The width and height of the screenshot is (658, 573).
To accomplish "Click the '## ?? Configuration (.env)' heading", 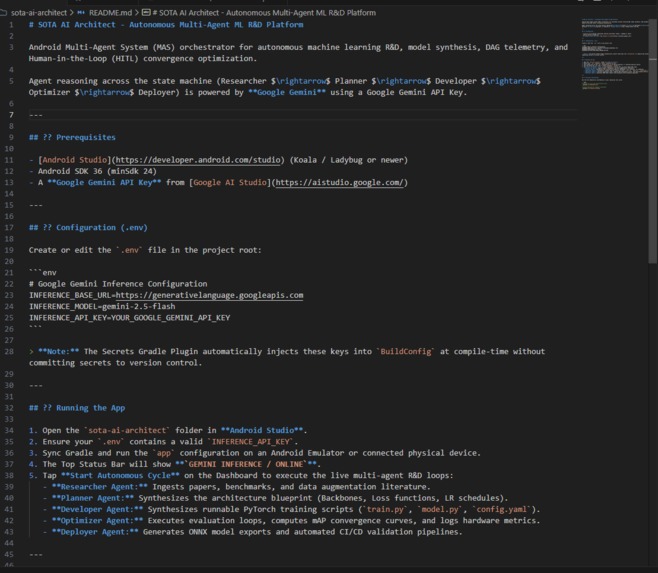I will 88,228.
